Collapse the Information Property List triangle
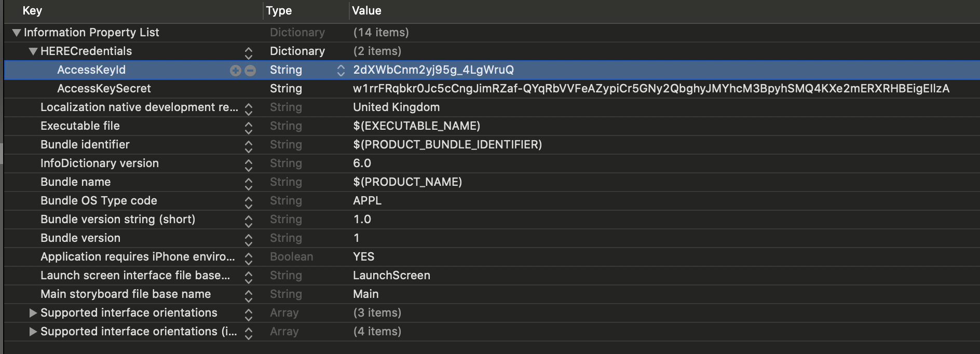The height and width of the screenshot is (354, 980). click(x=17, y=33)
